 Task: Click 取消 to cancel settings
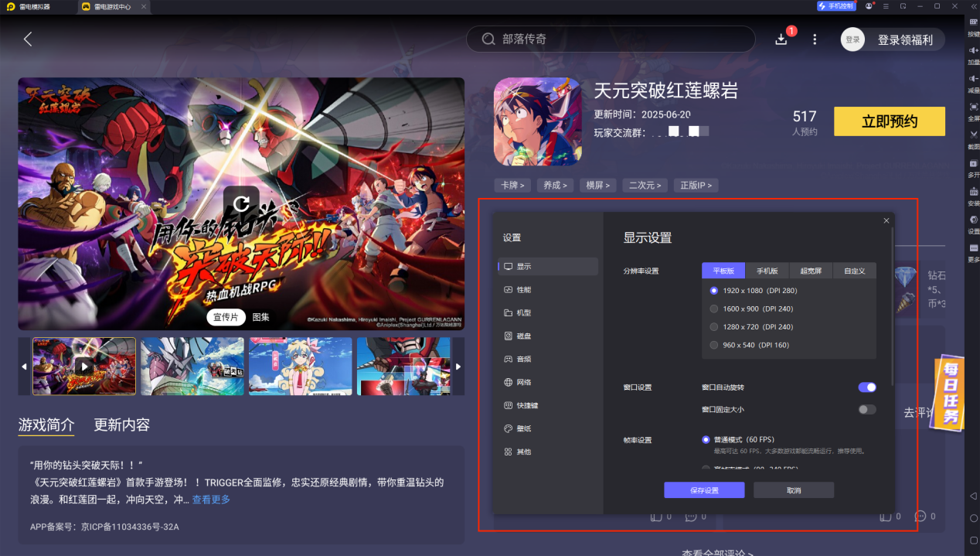[794, 490]
